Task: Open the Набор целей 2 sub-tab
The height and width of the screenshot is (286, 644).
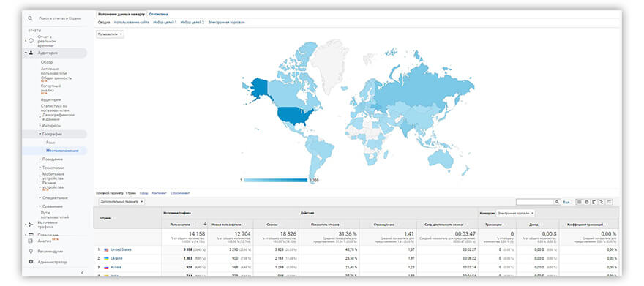Action: (x=192, y=23)
